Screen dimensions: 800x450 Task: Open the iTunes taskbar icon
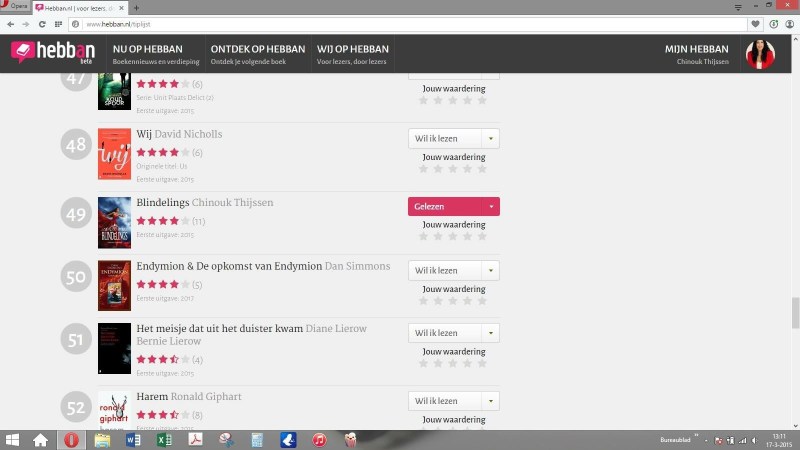click(x=318, y=439)
